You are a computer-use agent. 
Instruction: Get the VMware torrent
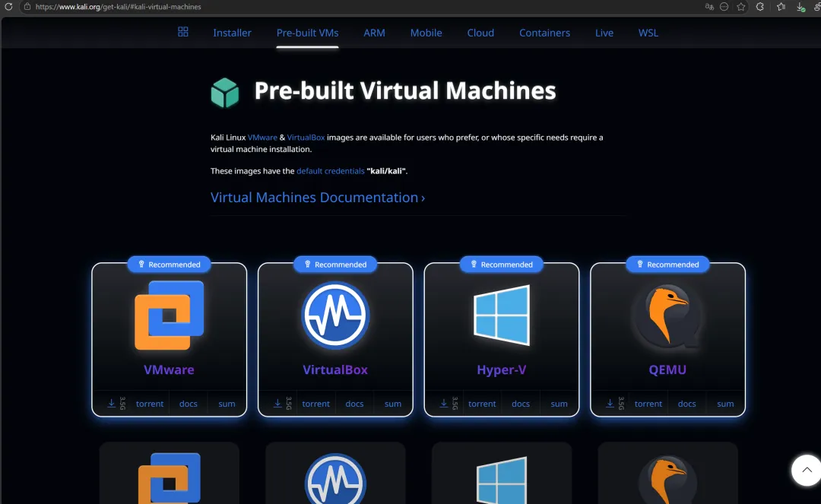click(150, 404)
